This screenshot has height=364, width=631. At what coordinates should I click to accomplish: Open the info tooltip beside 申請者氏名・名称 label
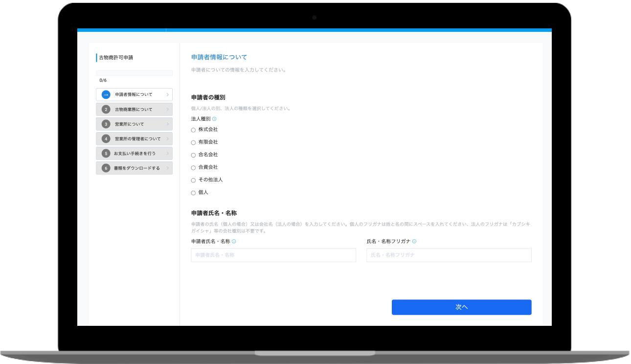234,241
